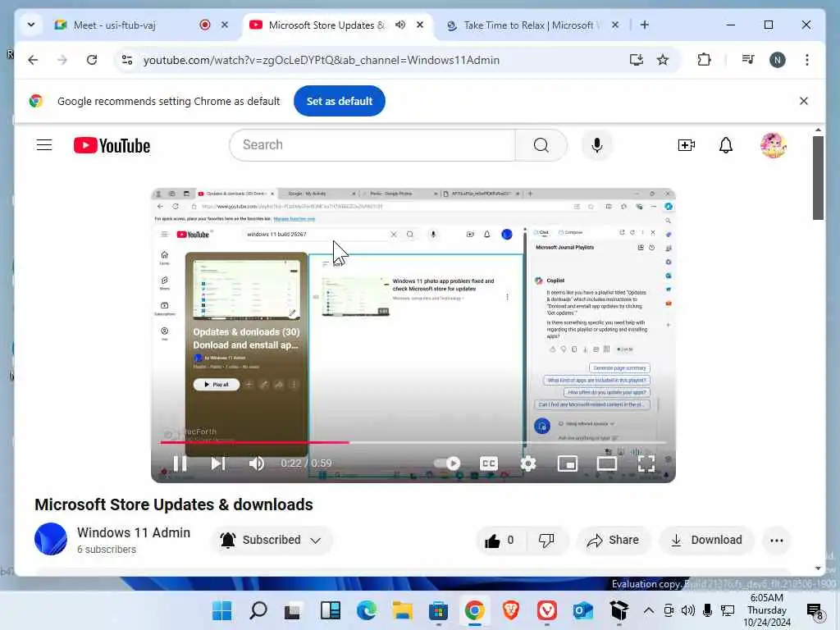Bookmark this page with star icon

pos(663,60)
